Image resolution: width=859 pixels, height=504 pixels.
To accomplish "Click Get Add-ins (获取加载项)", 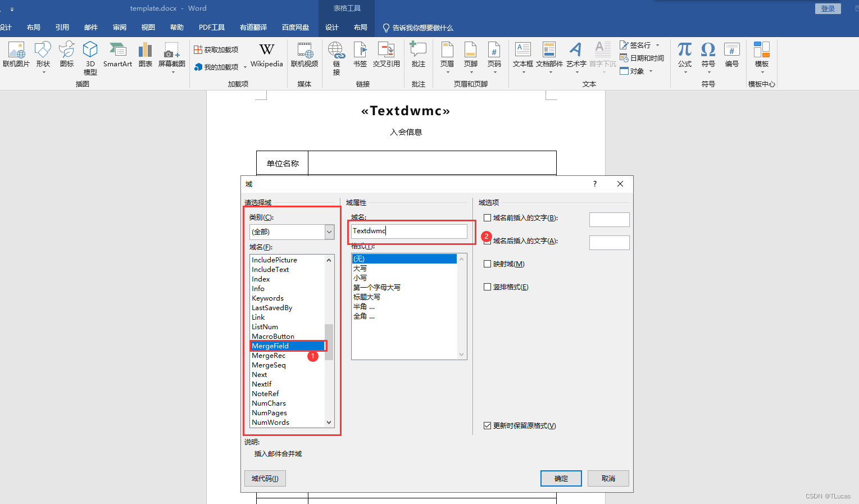I will 216,50.
